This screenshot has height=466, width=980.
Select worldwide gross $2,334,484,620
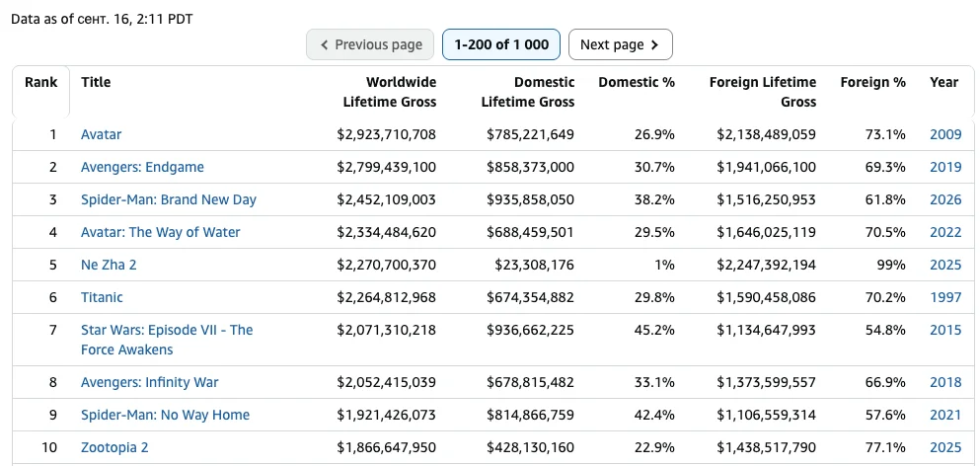[387, 232]
